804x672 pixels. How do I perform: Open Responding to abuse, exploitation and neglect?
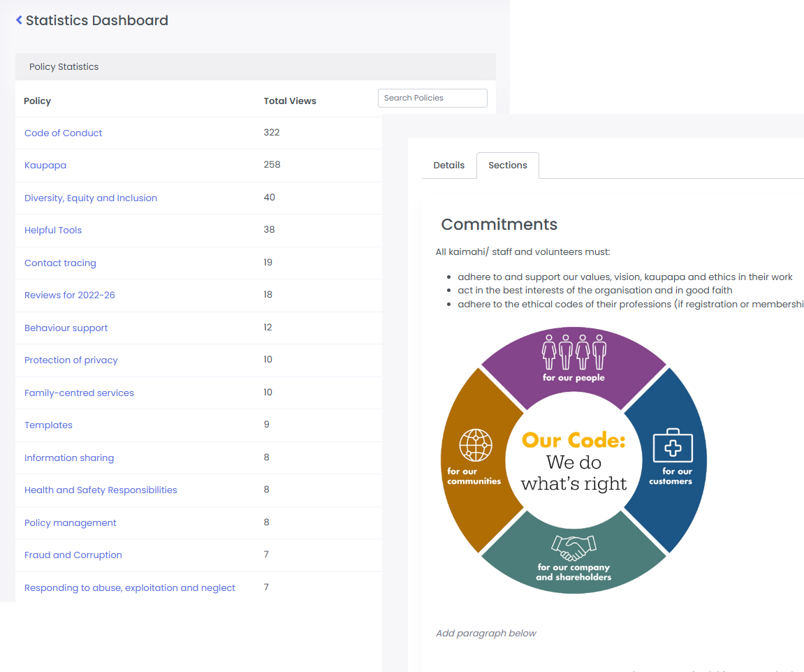coord(130,588)
